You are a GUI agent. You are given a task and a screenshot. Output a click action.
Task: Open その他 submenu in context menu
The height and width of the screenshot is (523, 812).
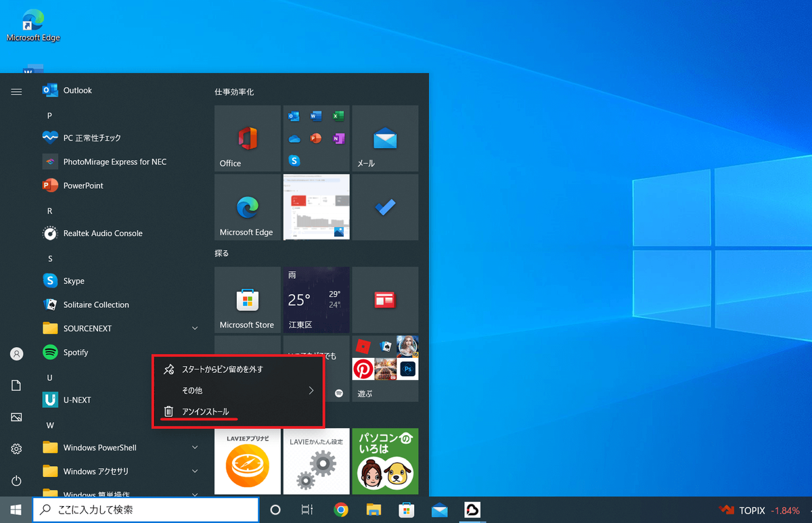click(x=239, y=390)
